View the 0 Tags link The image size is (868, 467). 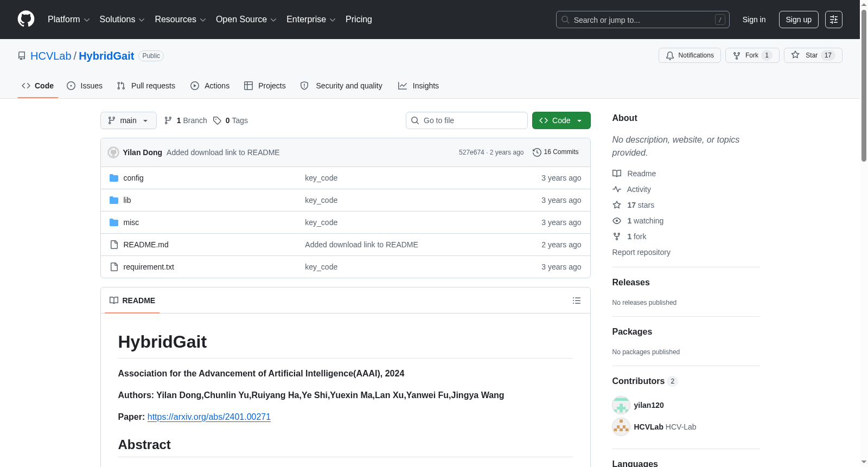pyautogui.click(x=231, y=120)
